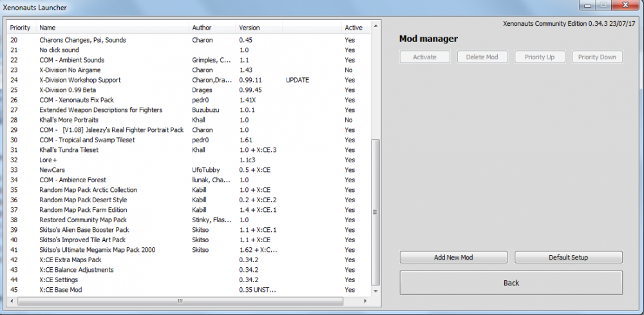The image size is (644, 315).
Task: Select Skitso's Alien Base Booster Pack
Action: [189, 230]
